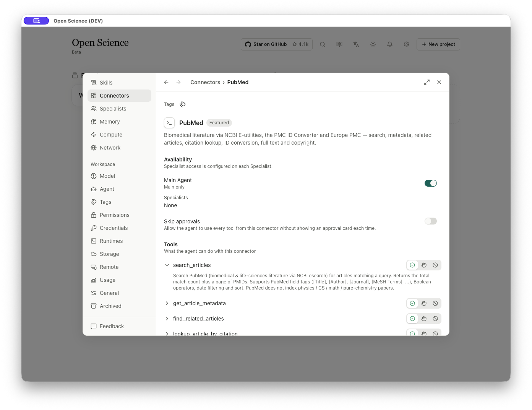Open search from the header magnifier icon
The width and height of the screenshot is (532, 410).
click(x=323, y=44)
